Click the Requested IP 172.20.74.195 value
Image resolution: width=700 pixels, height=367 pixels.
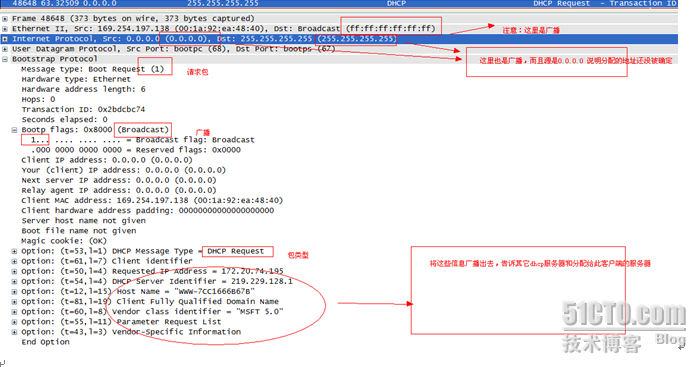pos(252,271)
